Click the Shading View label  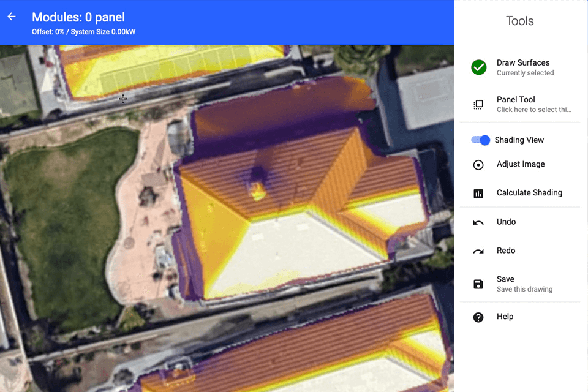519,140
